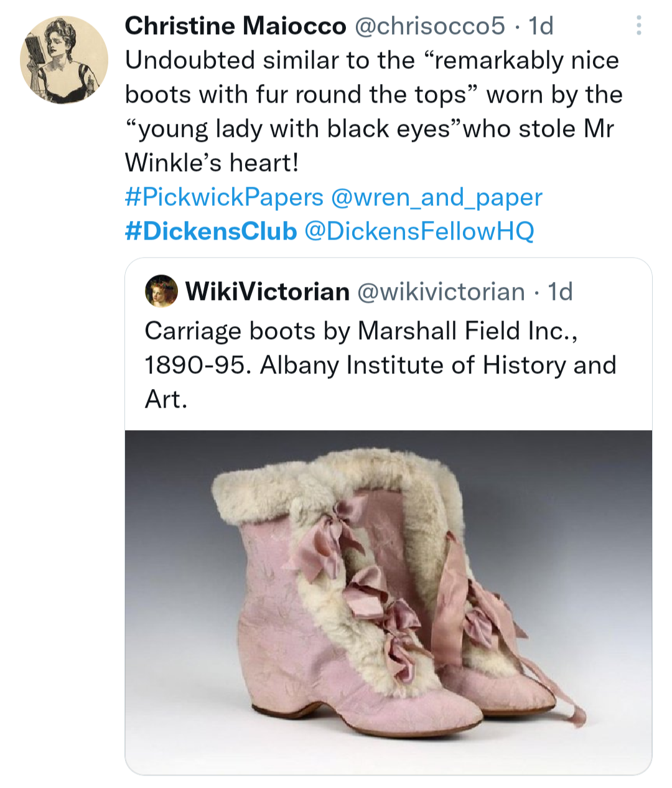Click Christine Maiocco's profile avatar
Image resolution: width=672 pixels, height=788 pixels.
(64, 60)
